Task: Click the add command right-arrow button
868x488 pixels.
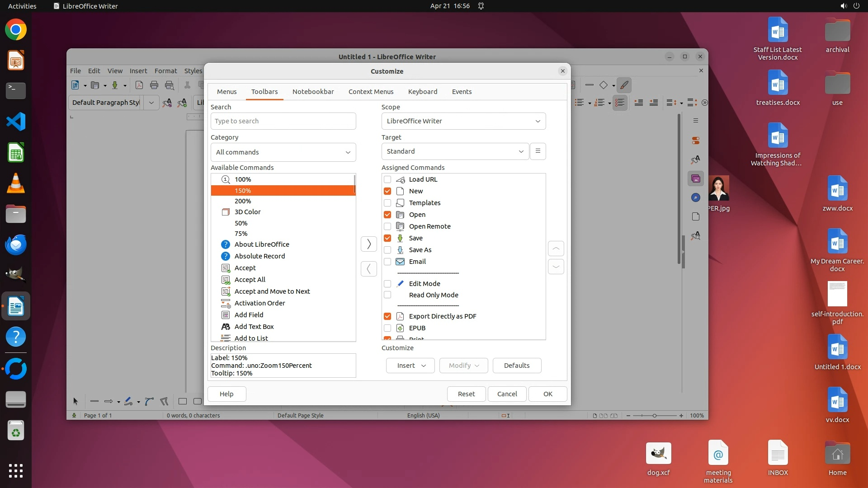Action: (x=369, y=244)
